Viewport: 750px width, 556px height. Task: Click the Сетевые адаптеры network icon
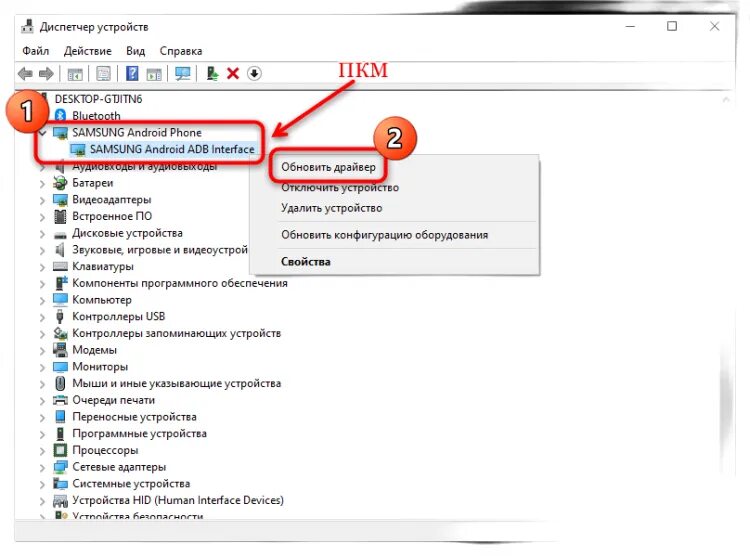point(60,467)
